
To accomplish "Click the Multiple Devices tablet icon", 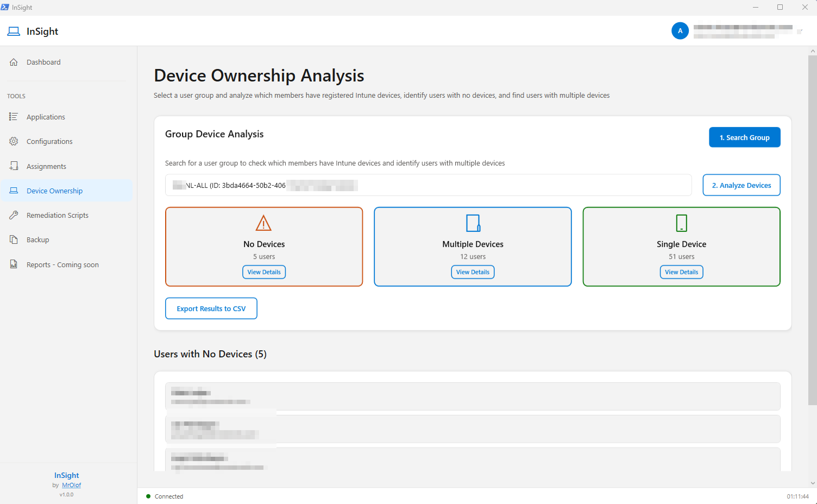I will (x=473, y=223).
